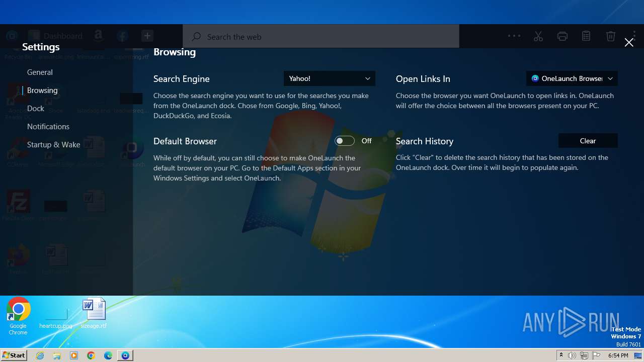Select Google Chrome desktop shortcut

click(x=18, y=316)
